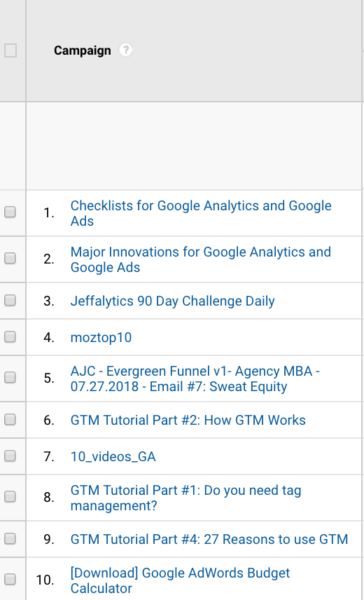Select the checkbox for row 5 AJC campaign

point(10,378)
